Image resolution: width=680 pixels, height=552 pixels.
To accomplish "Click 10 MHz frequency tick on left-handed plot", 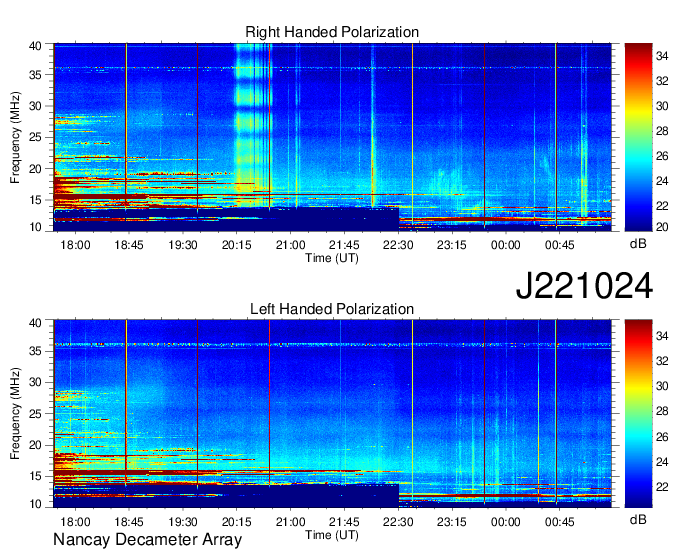I will click(x=35, y=504).
